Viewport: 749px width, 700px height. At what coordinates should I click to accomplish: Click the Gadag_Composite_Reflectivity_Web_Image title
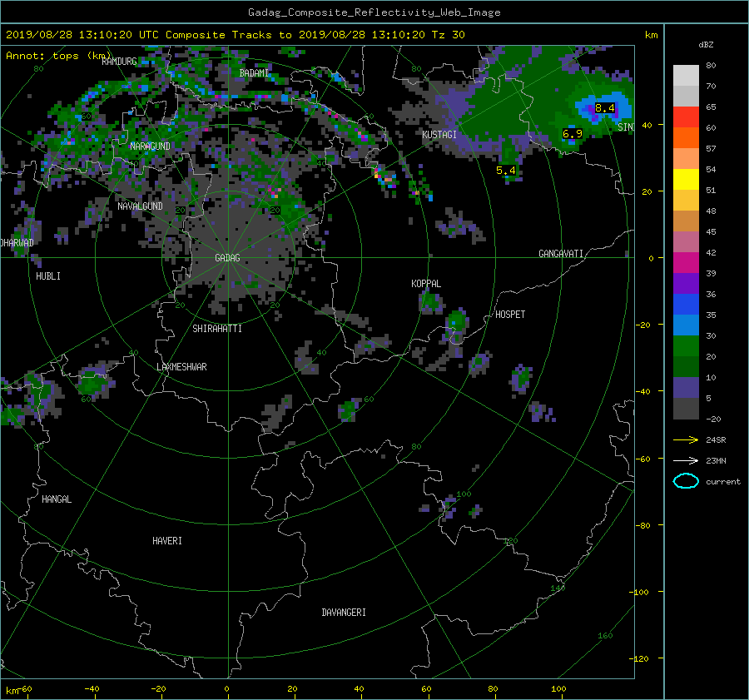pyautogui.click(x=374, y=12)
